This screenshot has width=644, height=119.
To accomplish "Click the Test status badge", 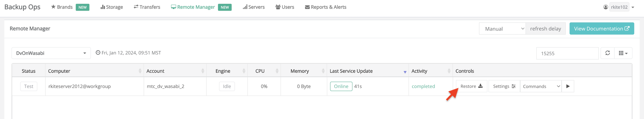I will [x=29, y=86].
